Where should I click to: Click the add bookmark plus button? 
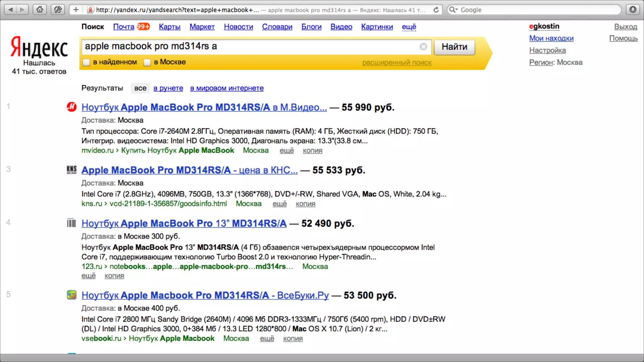click(x=76, y=10)
